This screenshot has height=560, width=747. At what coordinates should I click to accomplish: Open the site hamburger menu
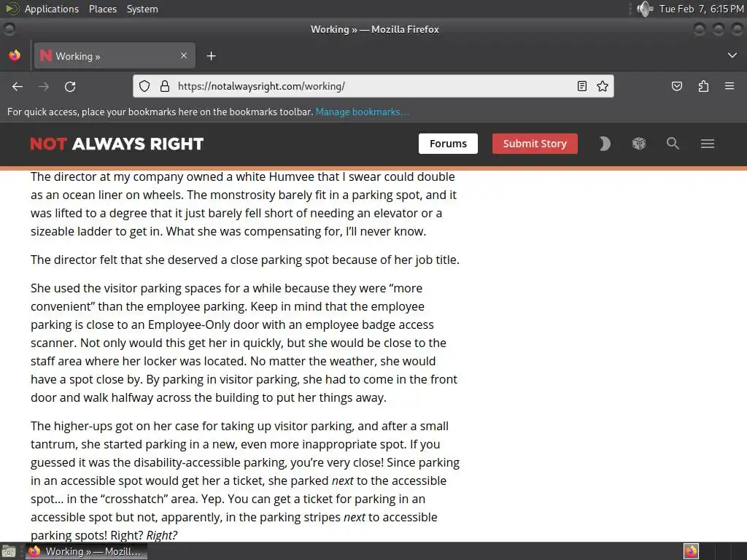click(x=708, y=144)
